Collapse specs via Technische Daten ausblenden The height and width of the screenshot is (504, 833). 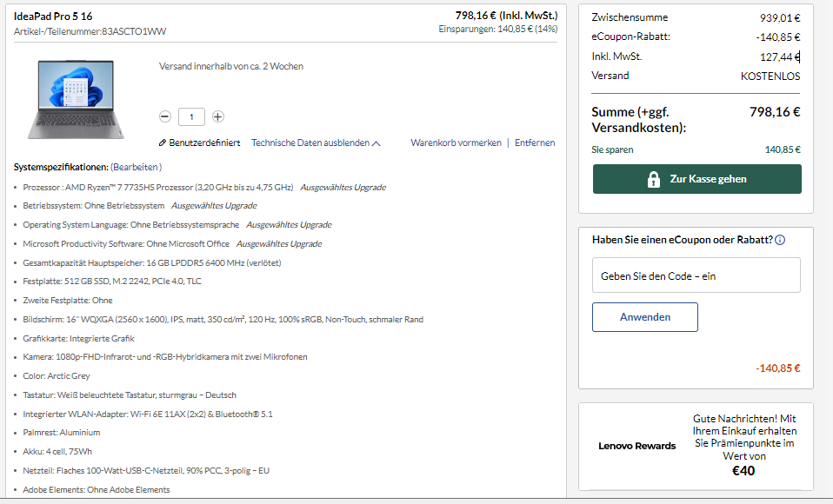click(x=316, y=143)
